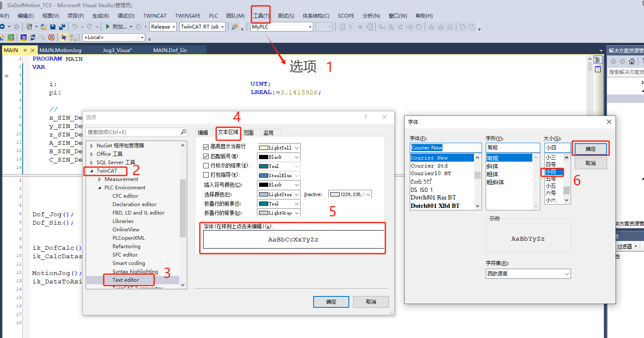Click 取消 in the 字体 dialog
The height and width of the screenshot is (338, 644).
coord(591,163)
